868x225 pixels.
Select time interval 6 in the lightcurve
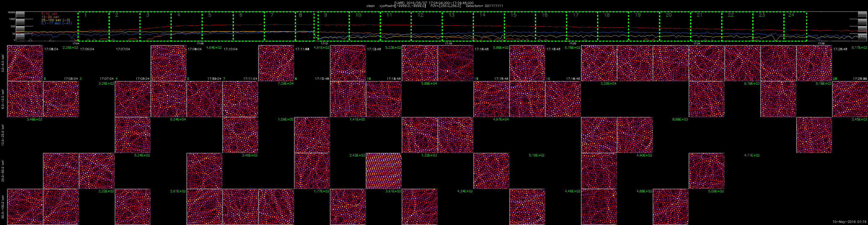point(248,27)
